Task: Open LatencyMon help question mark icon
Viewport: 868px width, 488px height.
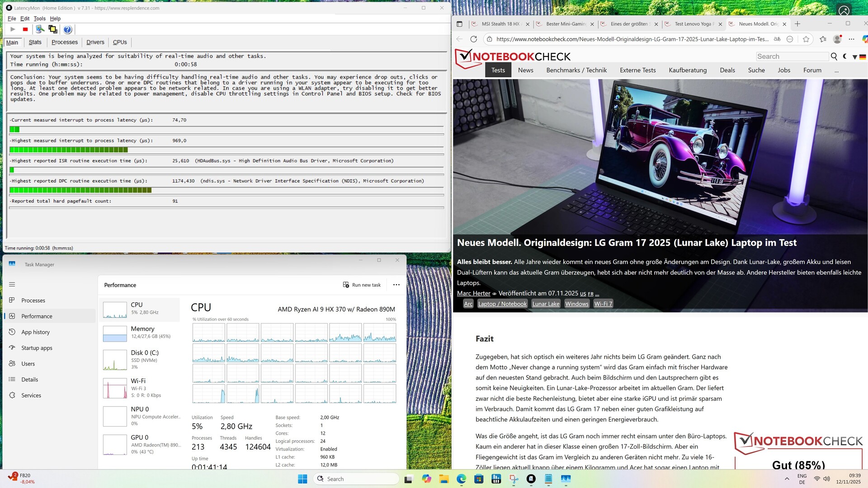Action: tap(67, 29)
